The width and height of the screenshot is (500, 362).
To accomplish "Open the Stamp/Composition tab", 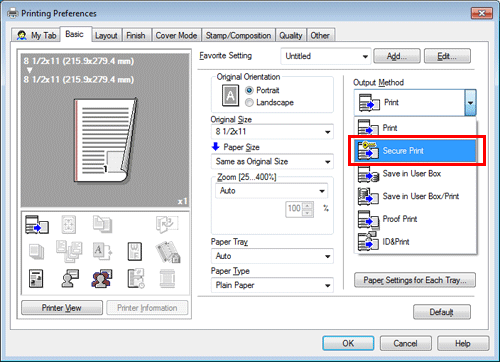I will point(238,35).
